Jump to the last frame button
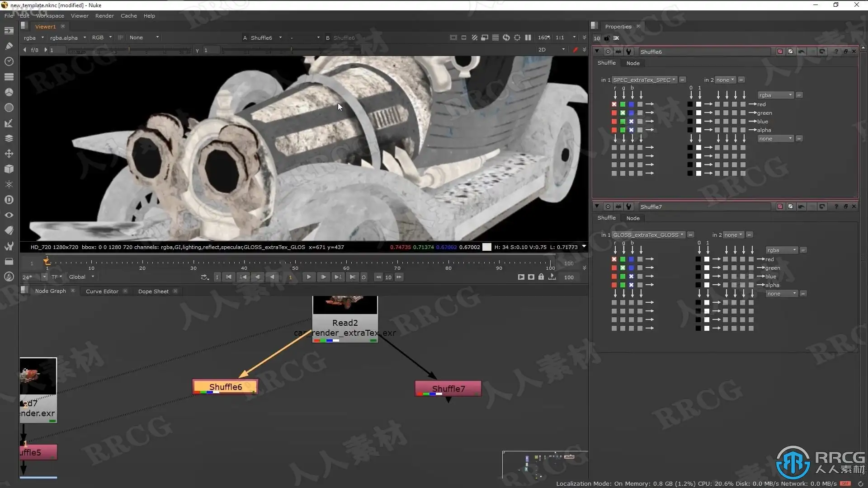The height and width of the screenshot is (488, 868). (352, 277)
